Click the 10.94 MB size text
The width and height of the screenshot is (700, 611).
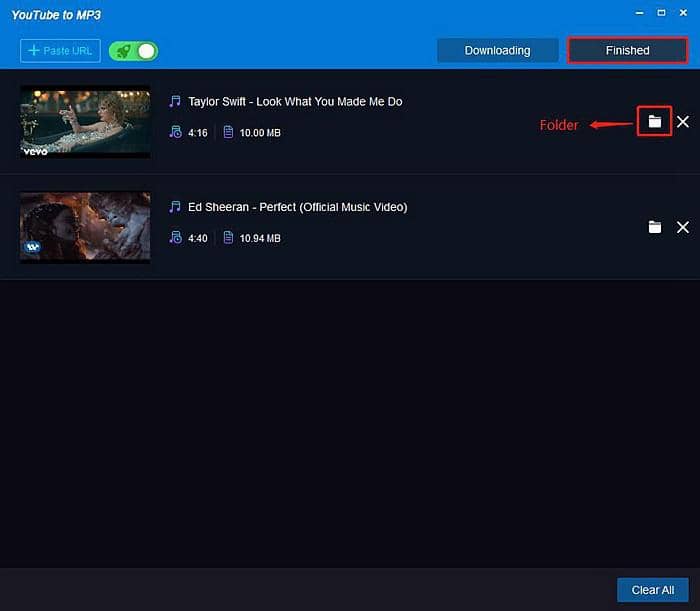coord(260,238)
